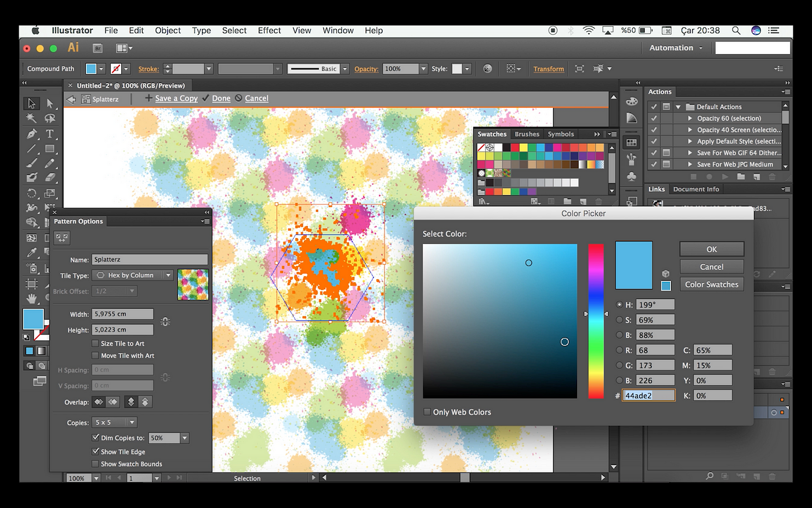Open Spotlight search magnifier

click(x=735, y=30)
